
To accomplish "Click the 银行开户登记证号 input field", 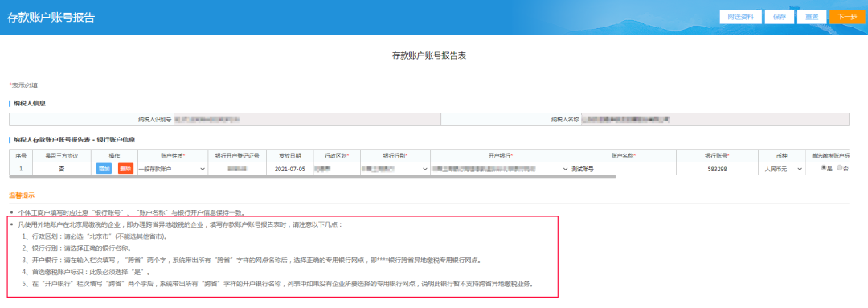I will point(237,168).
